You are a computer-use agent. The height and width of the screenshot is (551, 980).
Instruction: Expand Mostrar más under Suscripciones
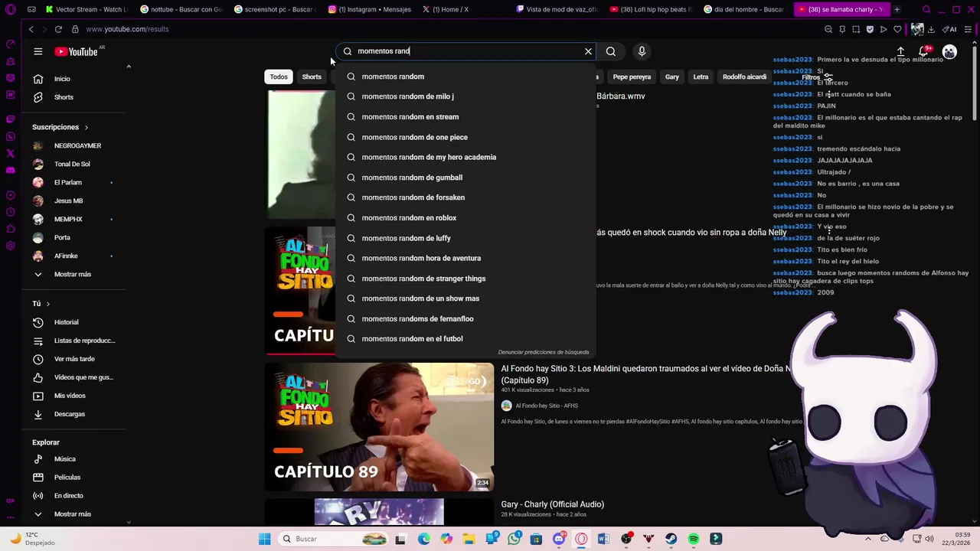click(x=75, y=274)
